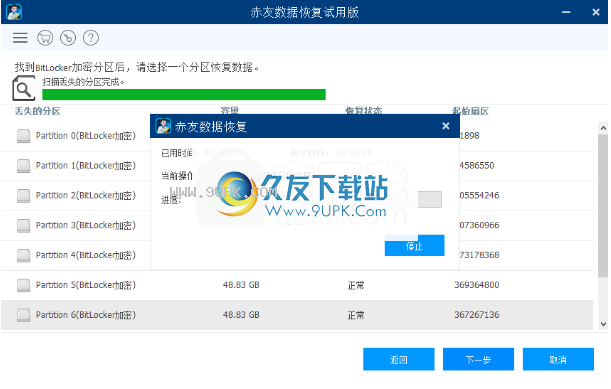Check the Partition 5 checkbox

23,285
